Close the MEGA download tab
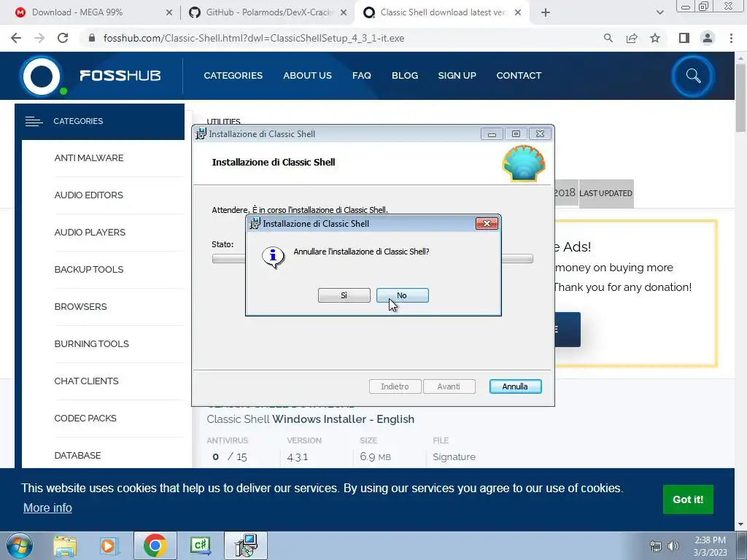747x560 pixels. pyautogui.click(x=169, y=13)
